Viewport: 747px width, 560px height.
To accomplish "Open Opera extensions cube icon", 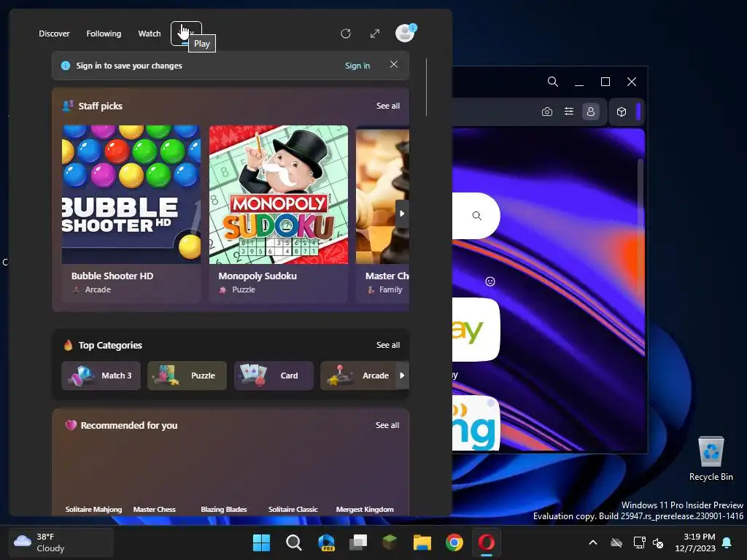I will 622,112.
